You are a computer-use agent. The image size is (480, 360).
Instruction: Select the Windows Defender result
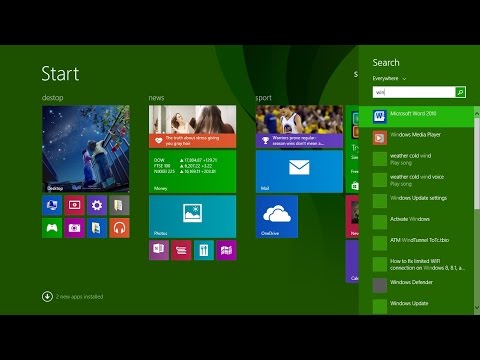(416, 285)
